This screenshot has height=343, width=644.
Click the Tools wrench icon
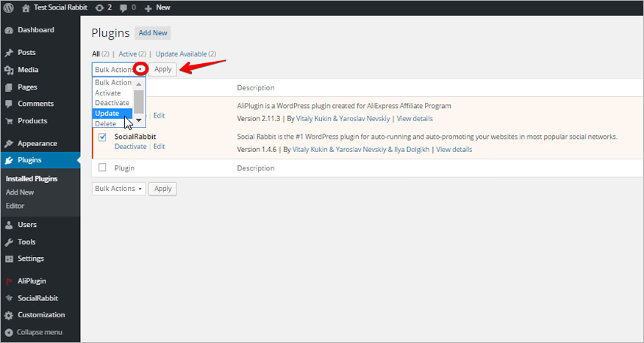point(9,242)
